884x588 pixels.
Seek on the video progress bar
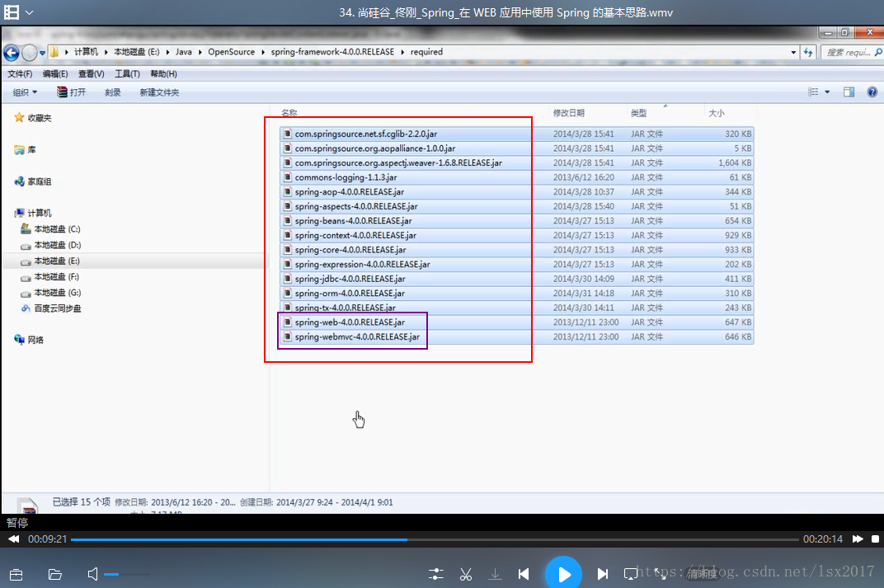[x=435, y=539]
